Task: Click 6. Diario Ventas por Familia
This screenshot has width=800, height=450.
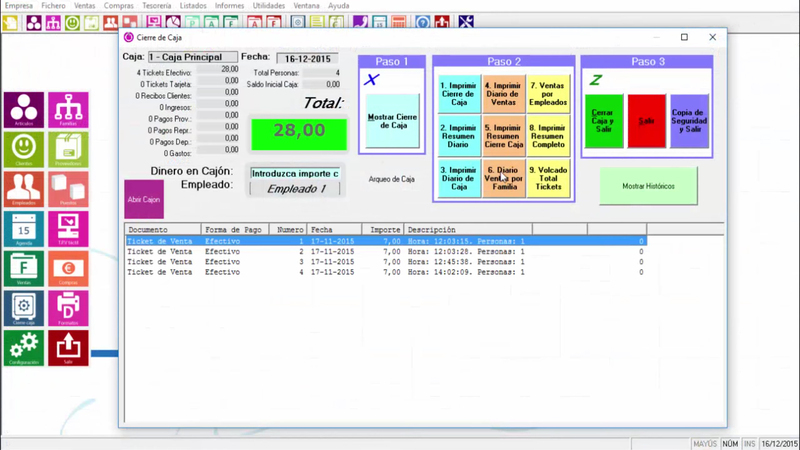Action: [x=504, y=178]
